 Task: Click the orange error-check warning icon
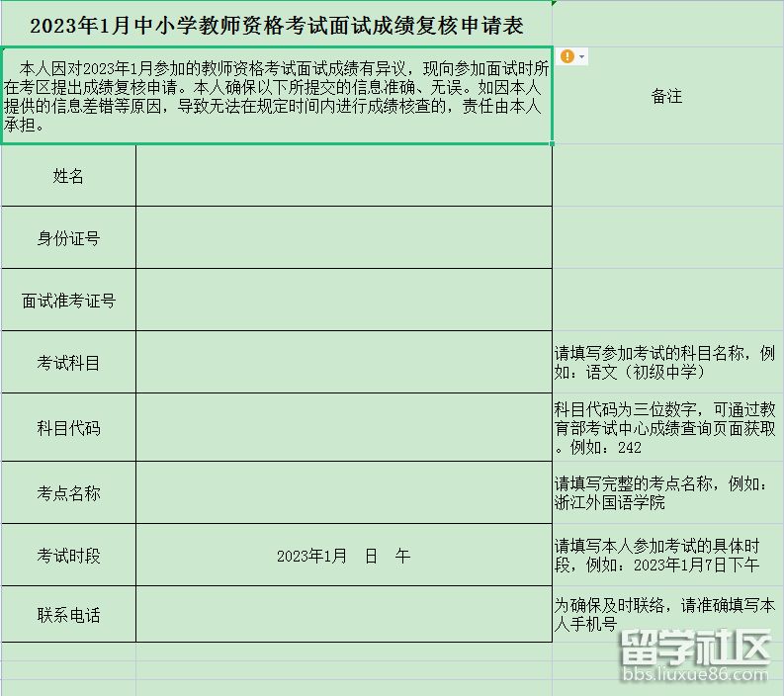pyautogui.click(x=566, y=56)
